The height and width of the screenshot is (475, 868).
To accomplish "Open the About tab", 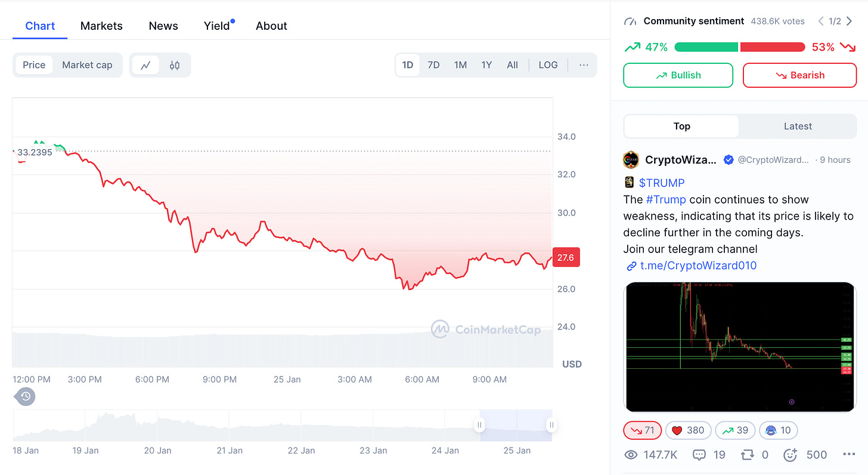I will 271,26.
